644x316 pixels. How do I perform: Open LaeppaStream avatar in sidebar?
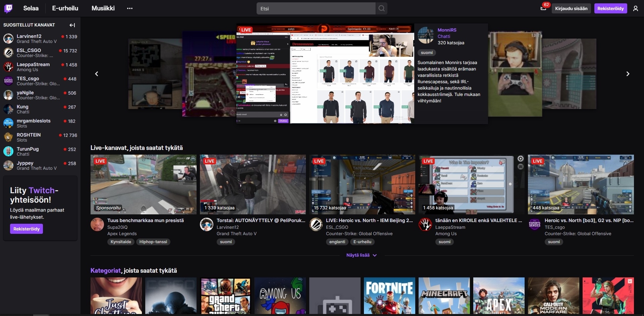tap(8, 67)
